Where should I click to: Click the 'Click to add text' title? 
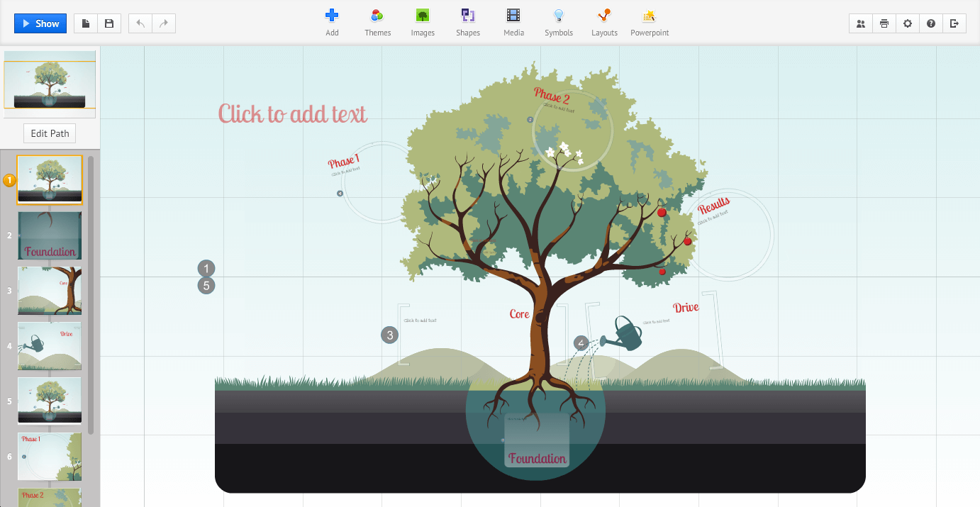pos(292,113)
